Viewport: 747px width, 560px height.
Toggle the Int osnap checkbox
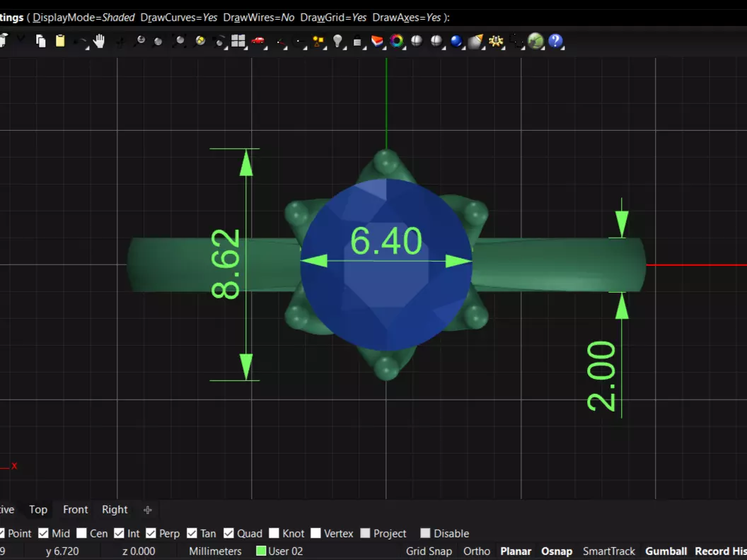119,533
